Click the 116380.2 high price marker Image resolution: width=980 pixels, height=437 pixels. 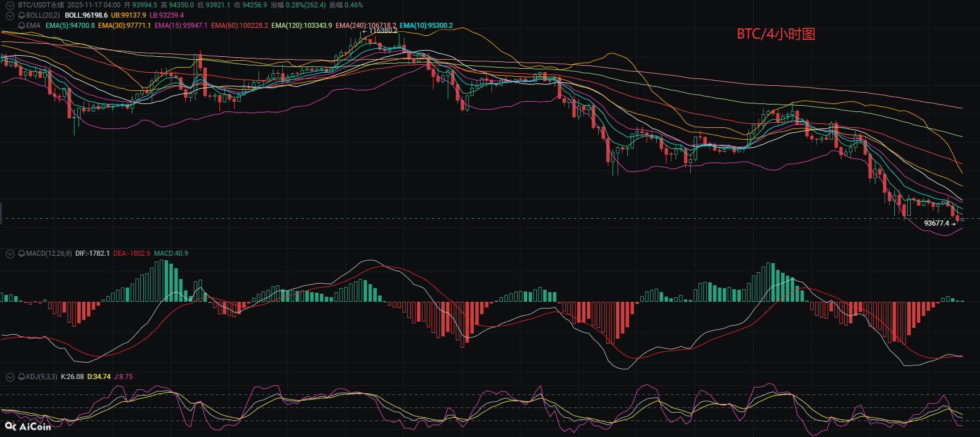(x=382, y=31)
